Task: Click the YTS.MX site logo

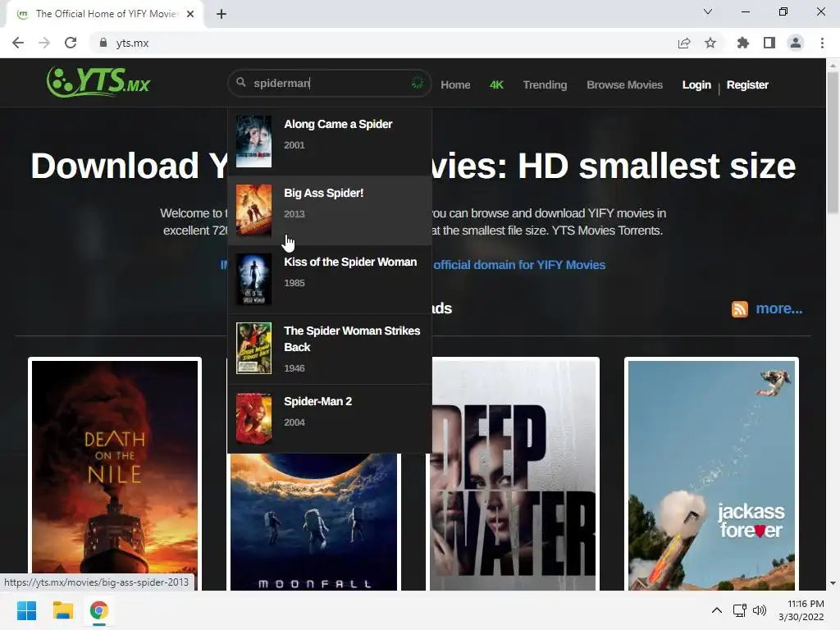Action: (98, 82)
